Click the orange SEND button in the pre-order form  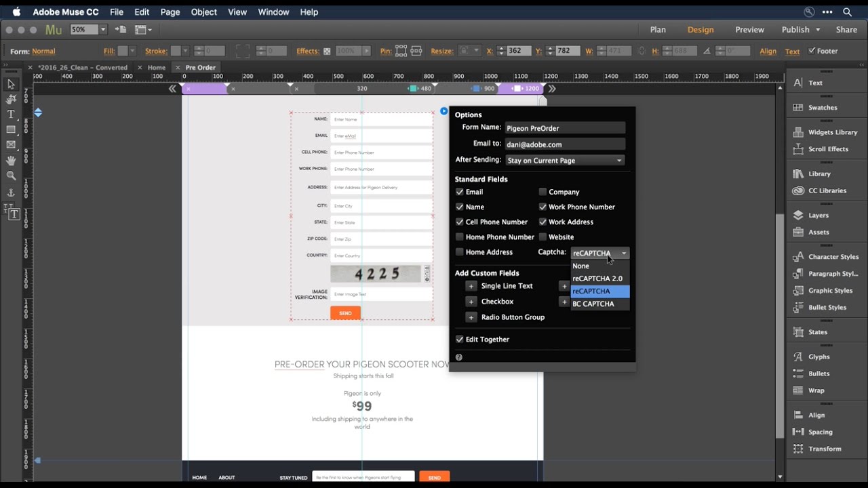pos(345,313)
